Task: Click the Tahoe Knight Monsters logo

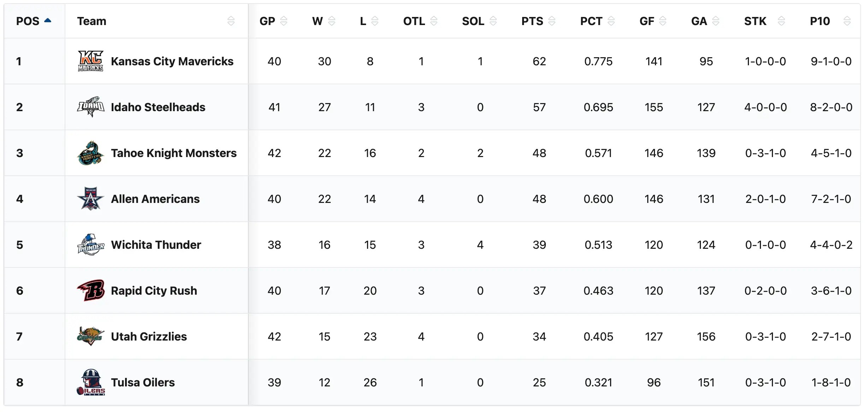Action: point(90,153)
